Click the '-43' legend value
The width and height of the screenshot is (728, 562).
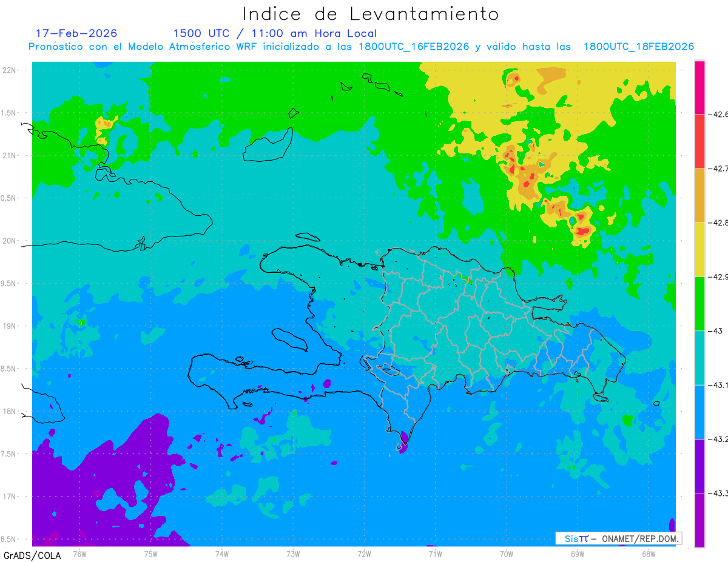(x=715, y=330)
